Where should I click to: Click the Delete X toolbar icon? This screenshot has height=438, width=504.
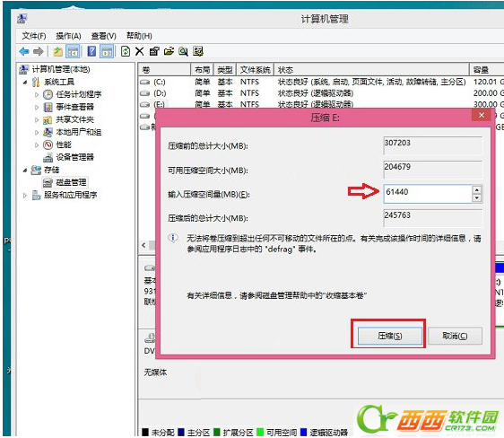pos(140,51)
